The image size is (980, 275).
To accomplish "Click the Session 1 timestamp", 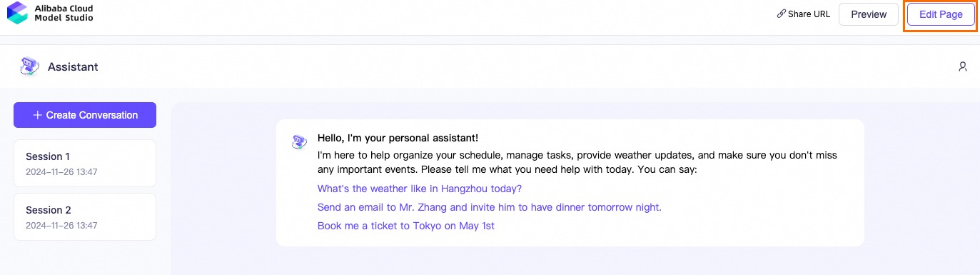I will 61,172.
